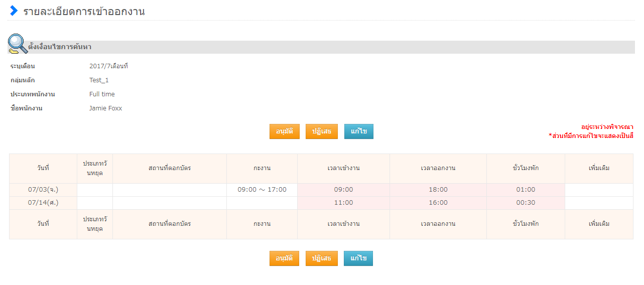Viewport: 644px width, 285px height.
Task: Click the 01:00 break hours cell
Action: coord(526,190)
